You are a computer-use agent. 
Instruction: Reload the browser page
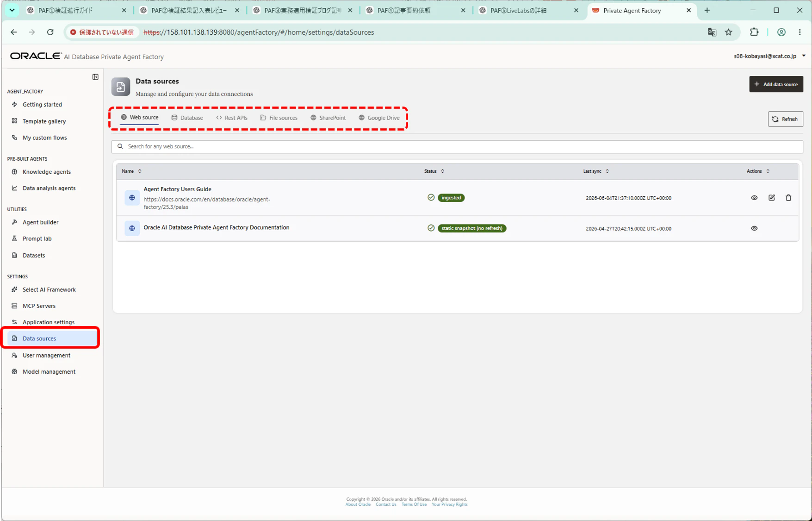50,32
